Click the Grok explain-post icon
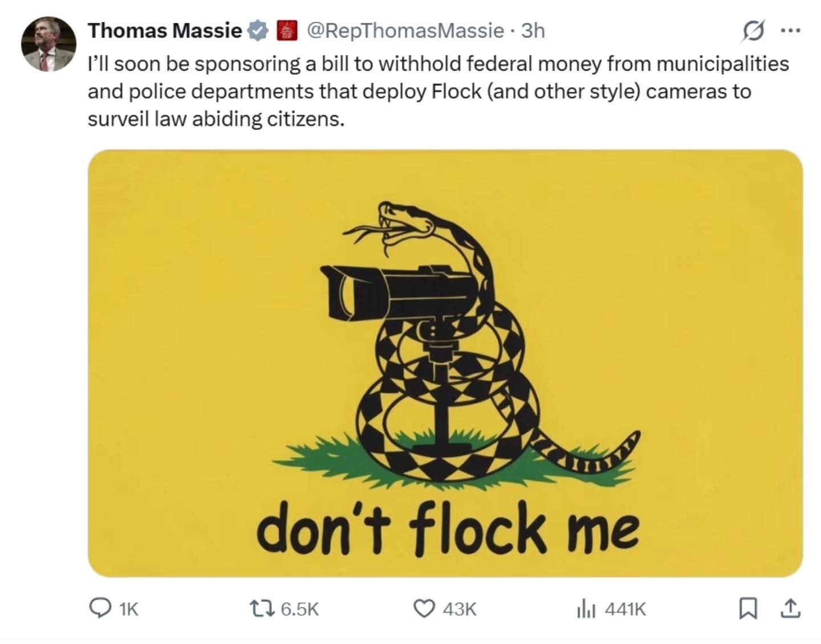 [x=751, y=31]
